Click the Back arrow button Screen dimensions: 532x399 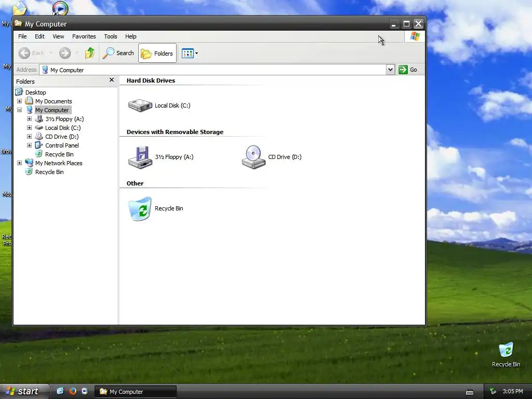click(x=31, y=53)
